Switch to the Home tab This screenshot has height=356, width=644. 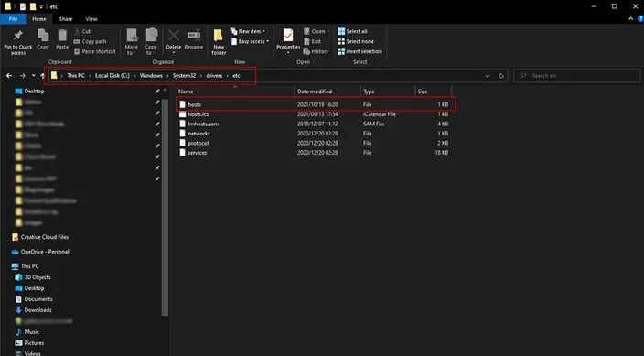click(39, 19)
